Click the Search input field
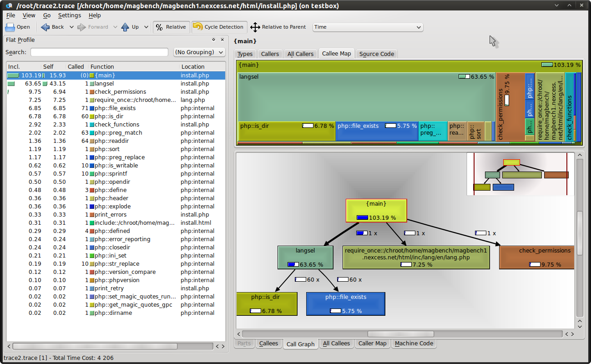Image resolution: width=591 pixels, height=364 pixels. pos(99,52)
